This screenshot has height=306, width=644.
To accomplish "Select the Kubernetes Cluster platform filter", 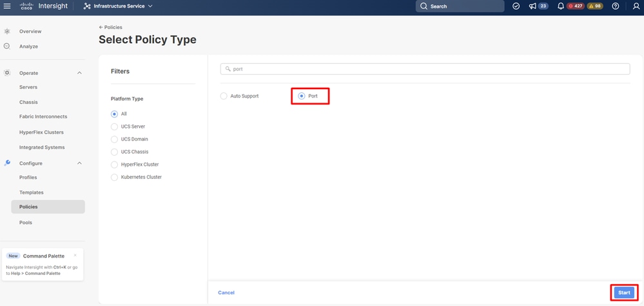I will 114,178.
